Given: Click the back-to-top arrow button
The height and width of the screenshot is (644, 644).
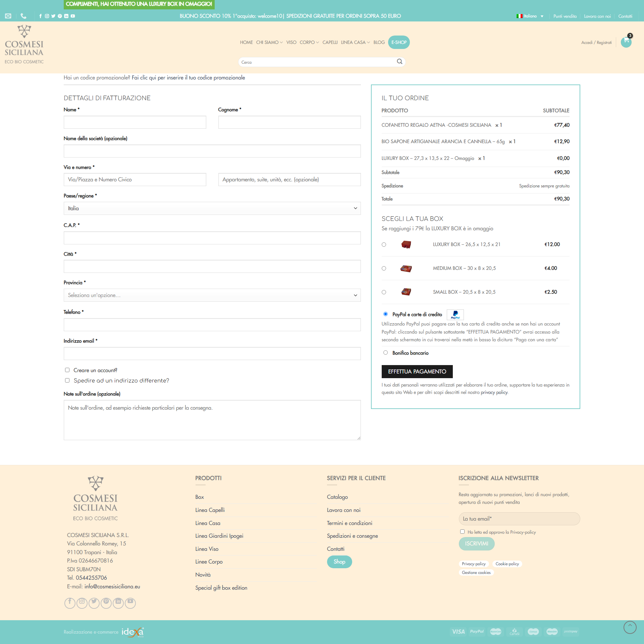Looking at the screenshot, I should [x=630, y=627].
